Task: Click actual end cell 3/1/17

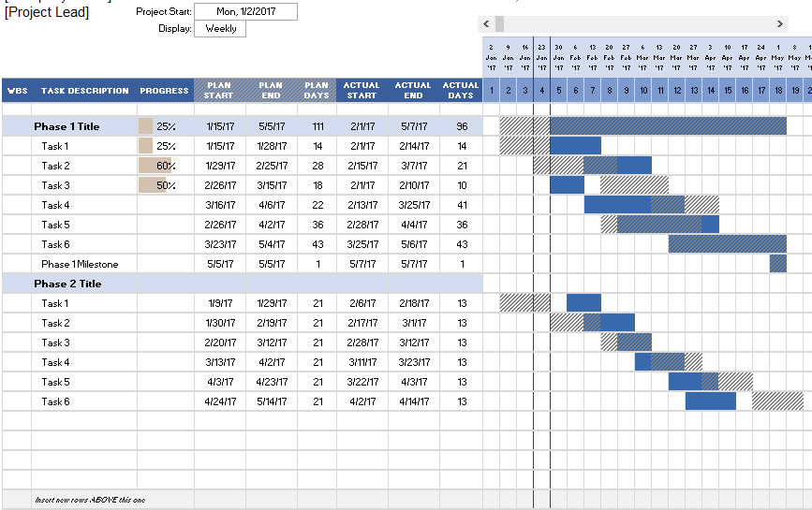Action: pos(414,323)
